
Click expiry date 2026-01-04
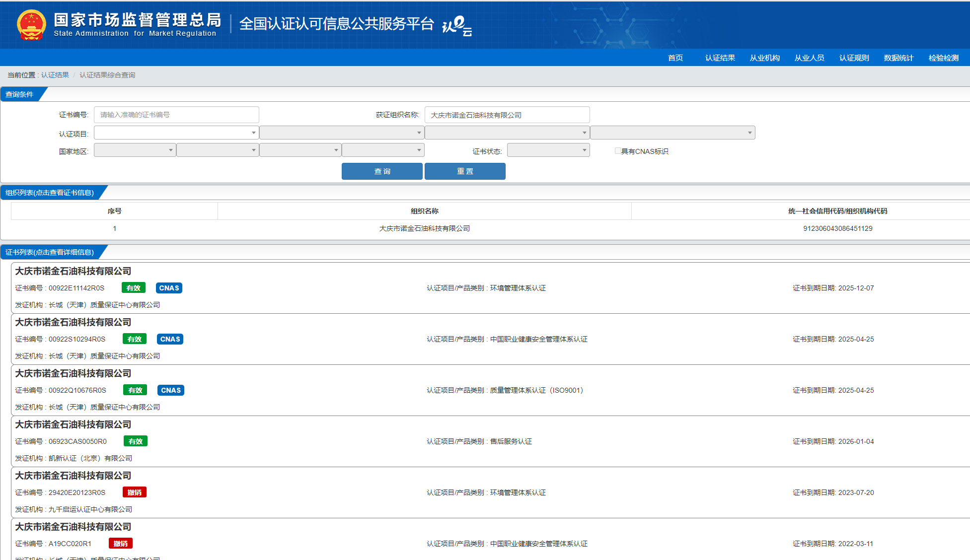pos(856,441)
